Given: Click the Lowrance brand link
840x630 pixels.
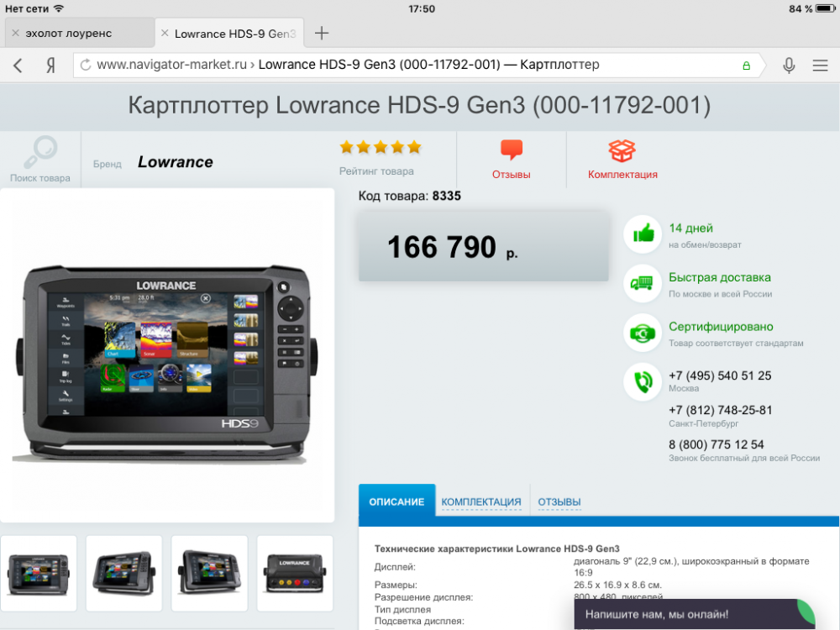Looking at the screenshot, I should point(175,162).
